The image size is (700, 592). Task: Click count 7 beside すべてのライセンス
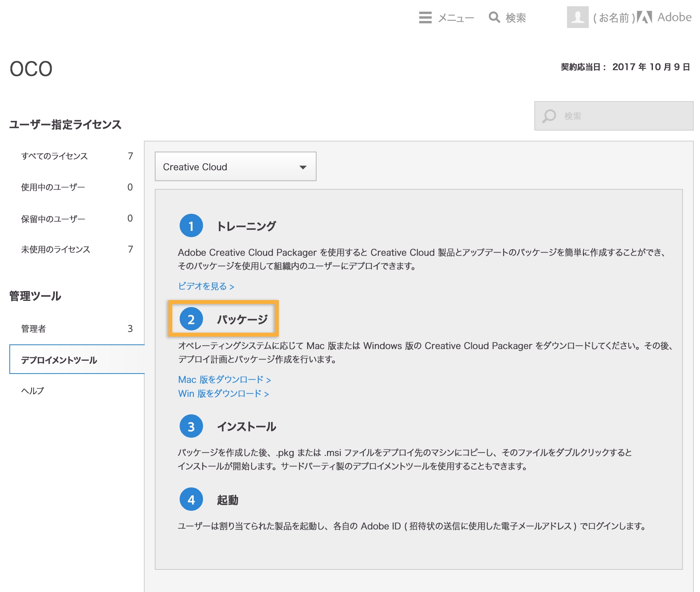130,156
